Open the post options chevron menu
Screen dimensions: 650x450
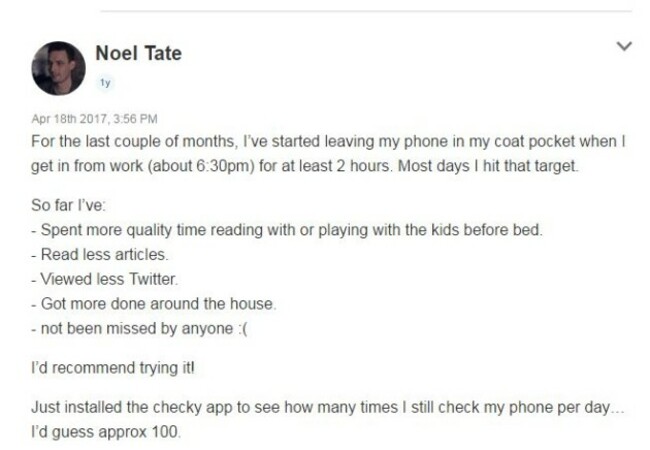coord(624,46)
